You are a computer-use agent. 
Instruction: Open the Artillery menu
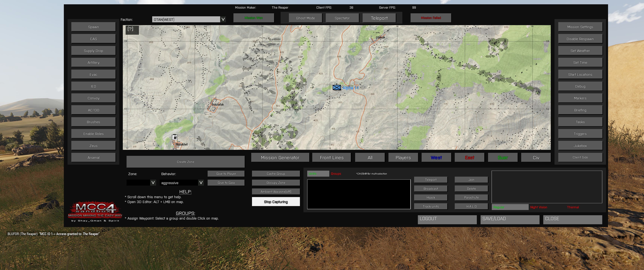tap(93, 63)
